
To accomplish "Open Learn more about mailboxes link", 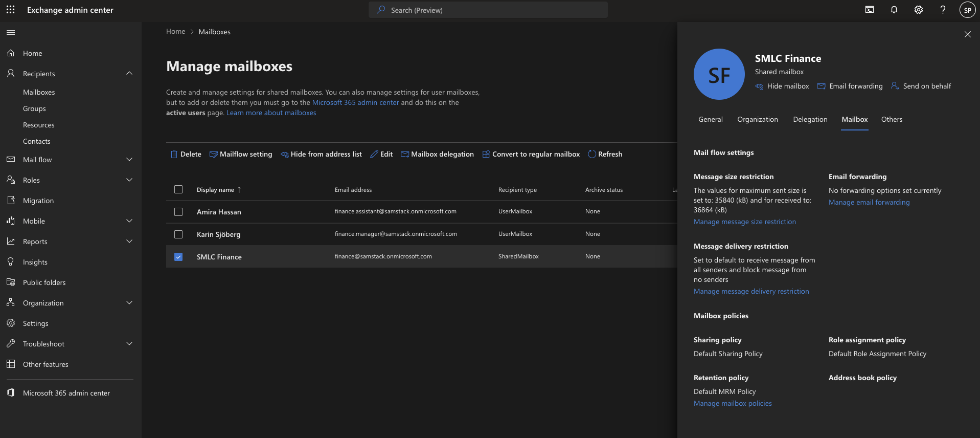I will click(x=271, y=113).
